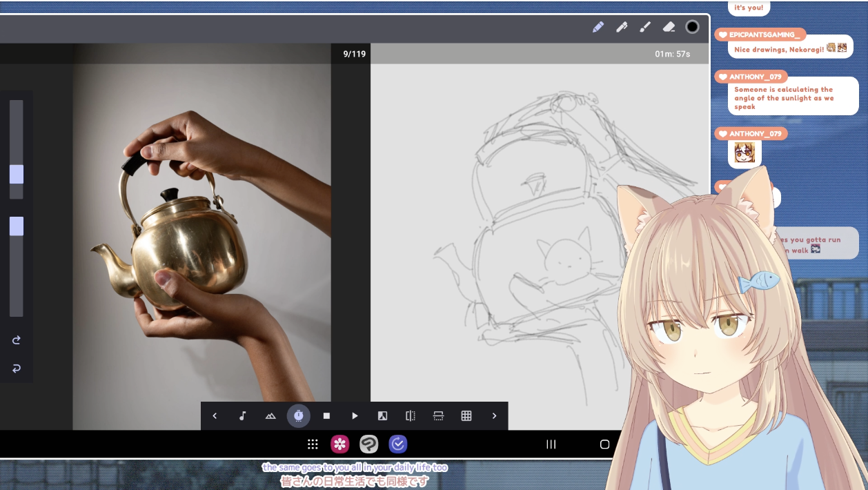Click the music note icon
Screen dimensions: 868x490
(243, 415)
